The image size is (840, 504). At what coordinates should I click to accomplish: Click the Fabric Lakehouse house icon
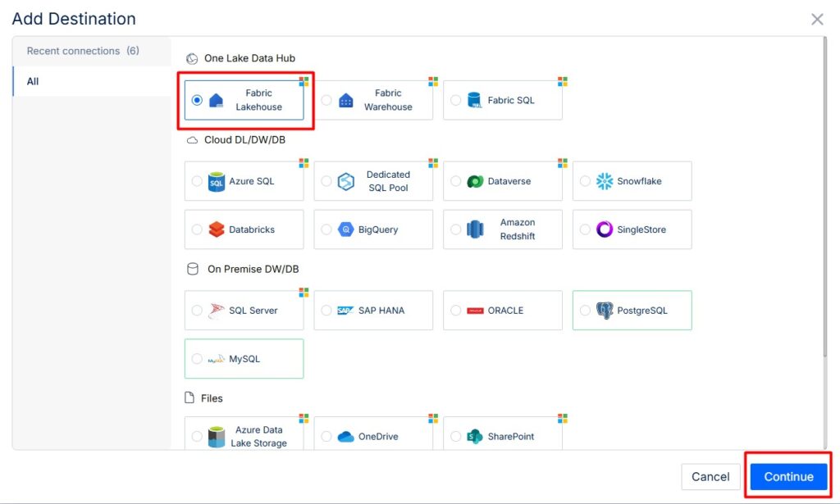(x=217, y=100)
